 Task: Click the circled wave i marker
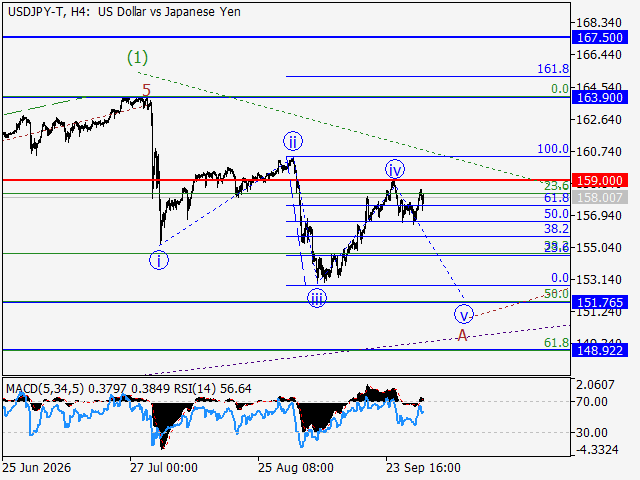[x=159, y=260]
